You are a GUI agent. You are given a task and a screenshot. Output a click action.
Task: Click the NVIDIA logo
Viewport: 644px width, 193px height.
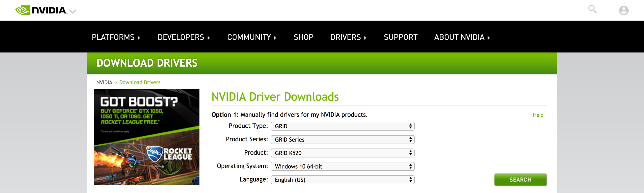click(x=41, y=10)
